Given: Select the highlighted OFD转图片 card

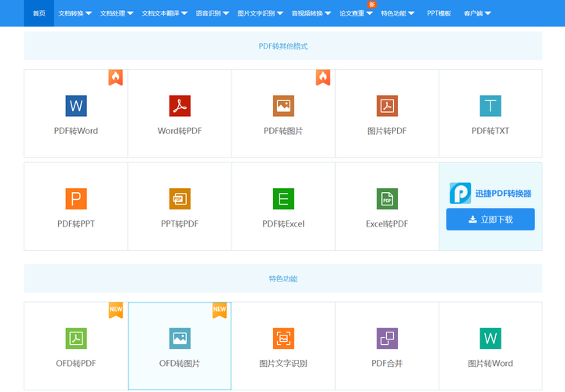Looking at the screenshot, I should click(180, 346).
